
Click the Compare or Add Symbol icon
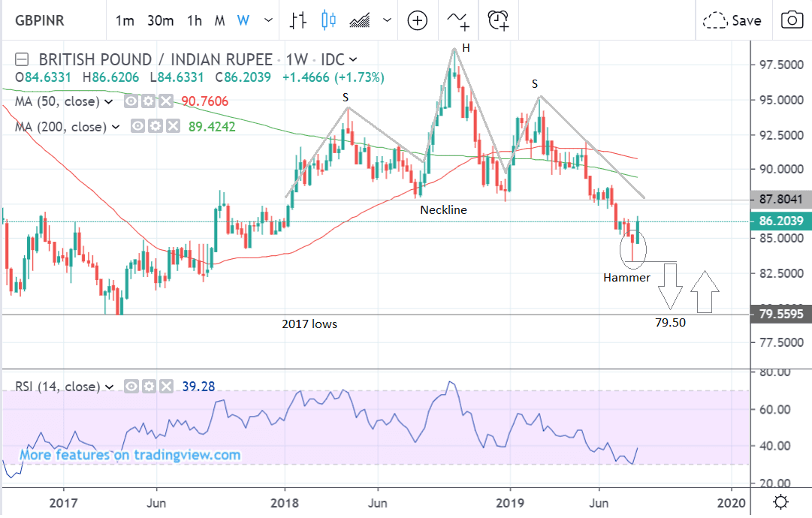point(418,21)
